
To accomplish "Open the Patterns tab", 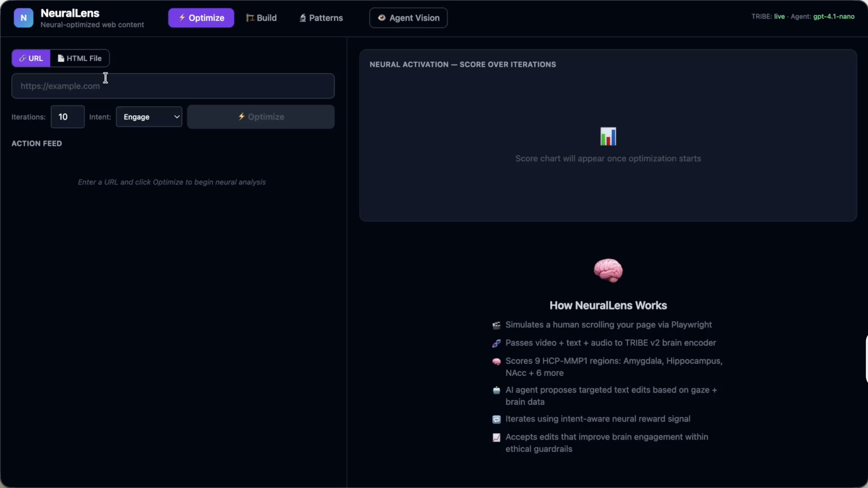I will 321,18.
